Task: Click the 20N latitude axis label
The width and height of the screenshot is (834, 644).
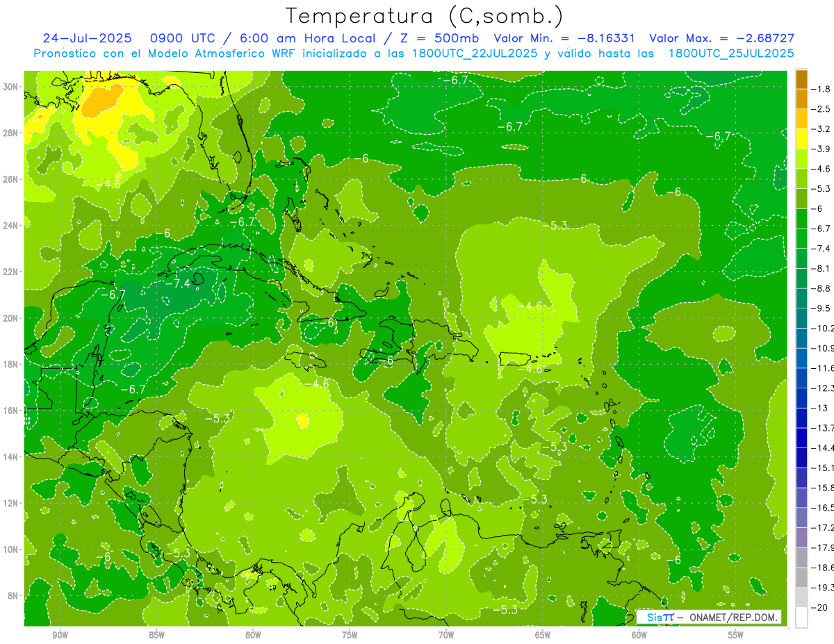Action: [x=12, y=318]
